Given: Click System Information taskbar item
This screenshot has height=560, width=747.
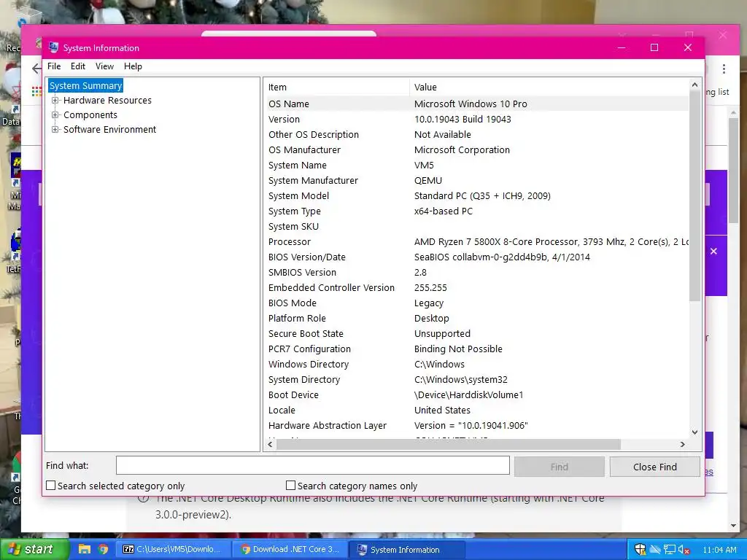Looking at the screenshot, I should 406,549.
